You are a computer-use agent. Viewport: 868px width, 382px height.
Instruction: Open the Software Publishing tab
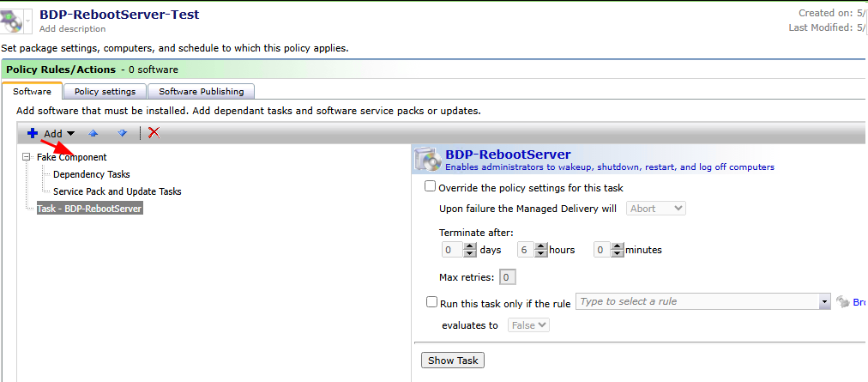202,92
